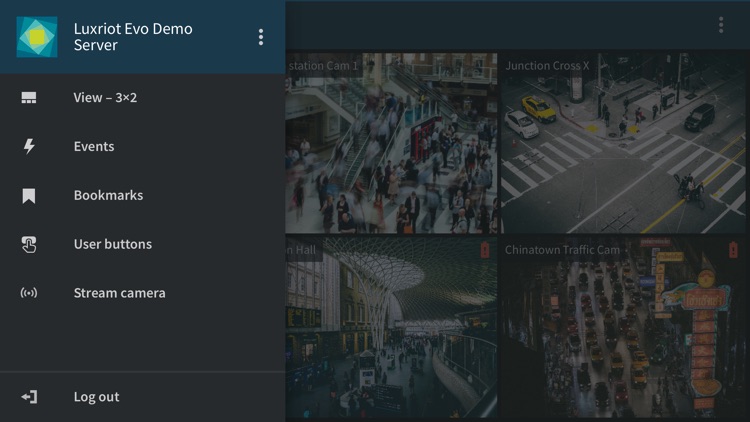
Task: Open the Events menu entry
Action: click(x=143, y=146)
